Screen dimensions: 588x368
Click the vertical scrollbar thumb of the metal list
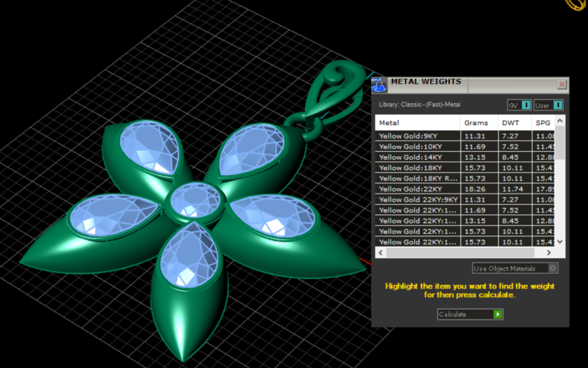click(x=560, y=143)
